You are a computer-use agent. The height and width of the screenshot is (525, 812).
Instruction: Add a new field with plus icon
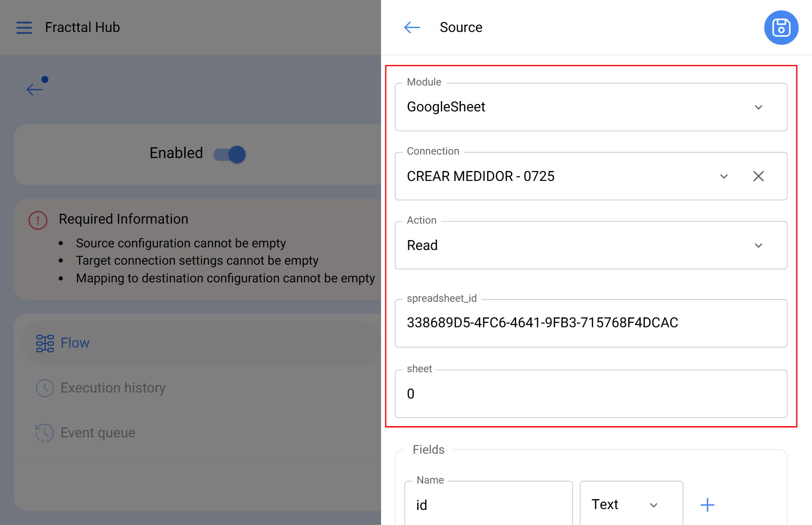coord(707,505)
